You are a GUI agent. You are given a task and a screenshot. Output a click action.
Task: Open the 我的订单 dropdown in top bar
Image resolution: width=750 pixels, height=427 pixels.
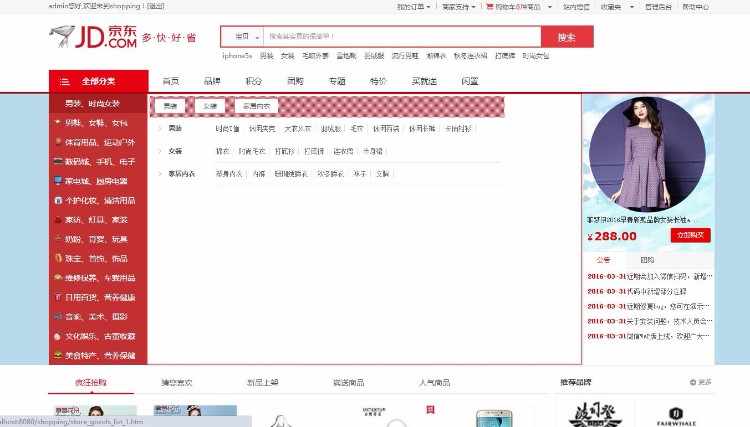click(414, 7)
